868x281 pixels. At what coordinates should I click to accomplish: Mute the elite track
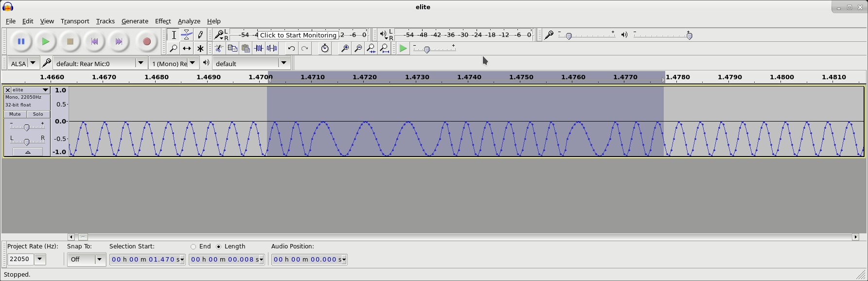tap(15, 114)
